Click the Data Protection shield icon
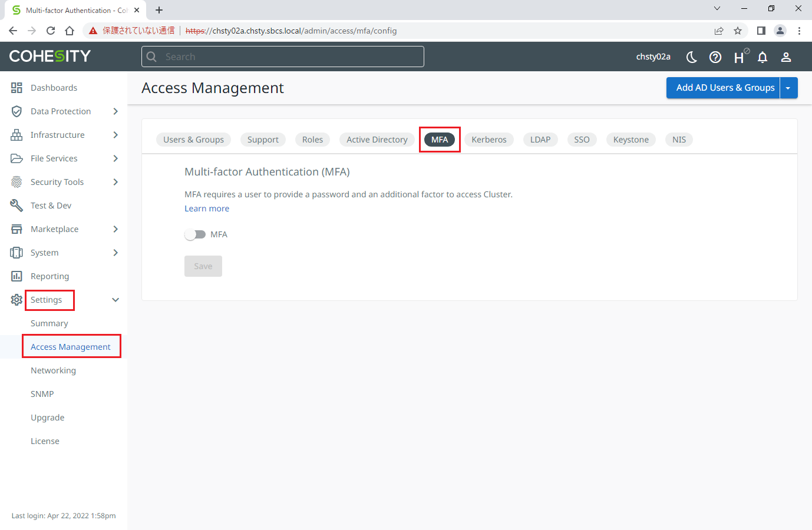 (16, 111)
